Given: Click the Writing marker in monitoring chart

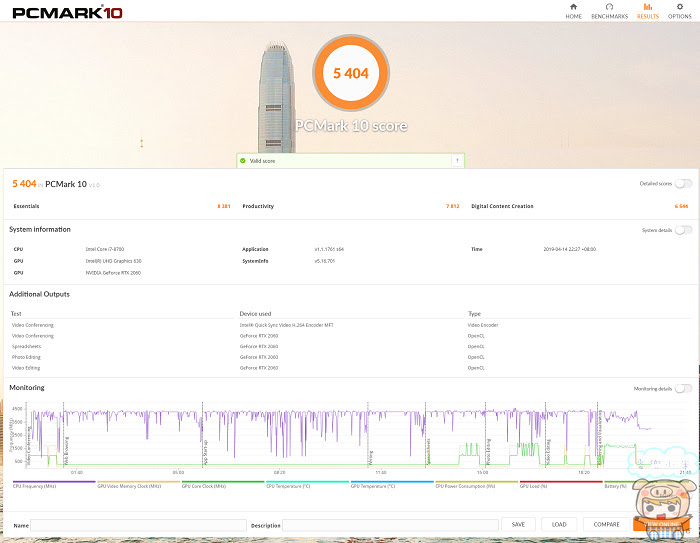Looking at the screenshot, I should click(371, 457).
